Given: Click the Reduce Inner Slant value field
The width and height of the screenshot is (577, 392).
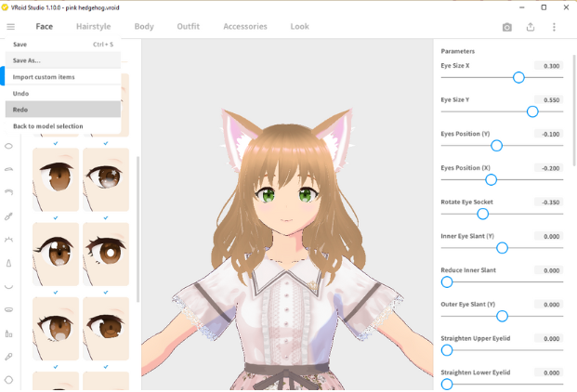Looking at the screenshot, I should (x=548, y=270).
